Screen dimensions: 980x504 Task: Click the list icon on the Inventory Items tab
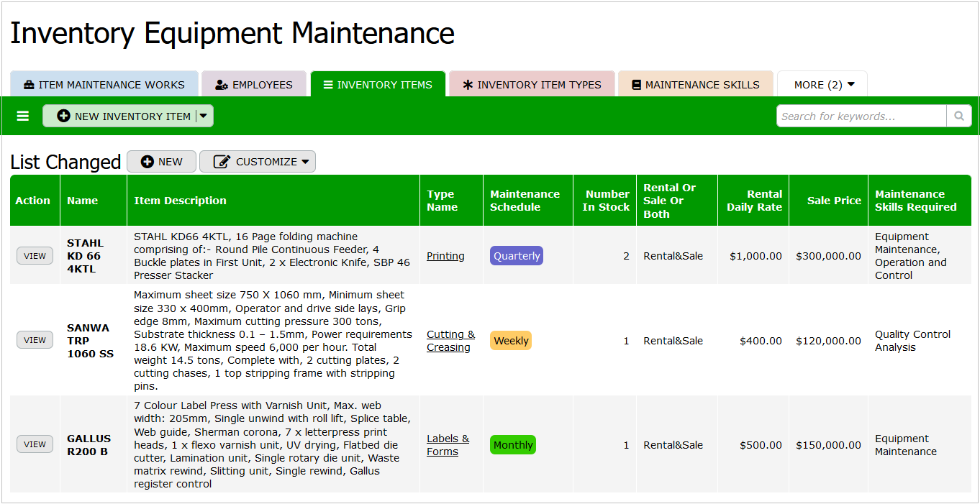pos(328,85)
